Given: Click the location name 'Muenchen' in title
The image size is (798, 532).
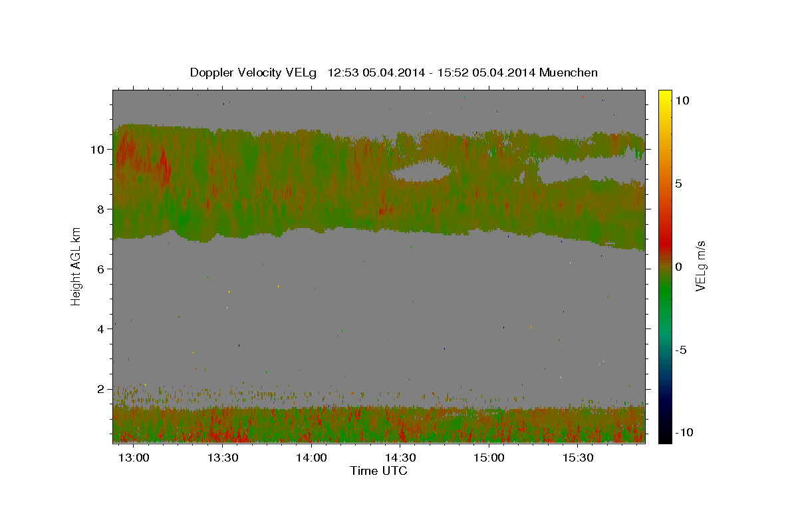Looking at the screenshot, I should pos(569,72).
